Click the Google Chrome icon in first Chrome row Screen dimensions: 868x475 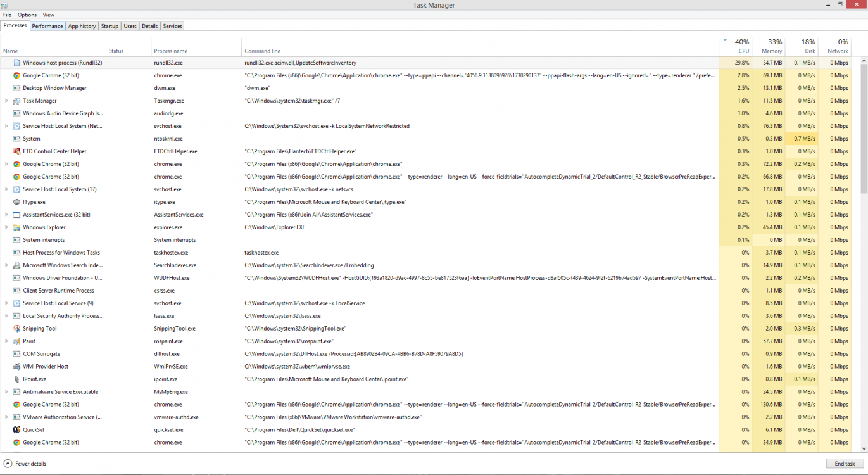click(16, 75)
